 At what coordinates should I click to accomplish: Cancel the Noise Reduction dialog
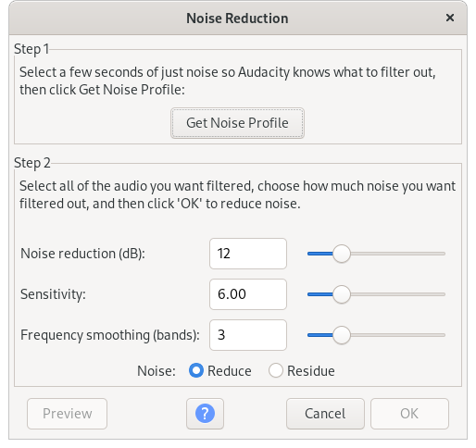coord(325,414)
